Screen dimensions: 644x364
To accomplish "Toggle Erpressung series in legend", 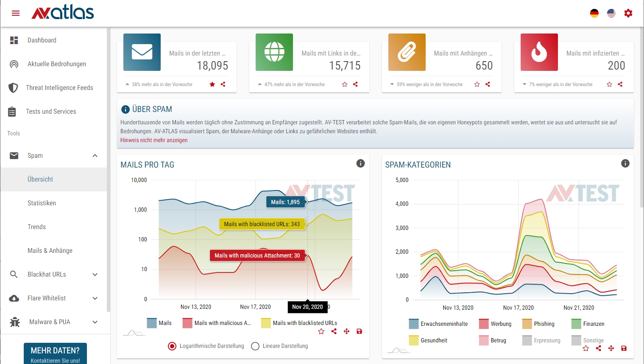I will [x=546, y=340].
